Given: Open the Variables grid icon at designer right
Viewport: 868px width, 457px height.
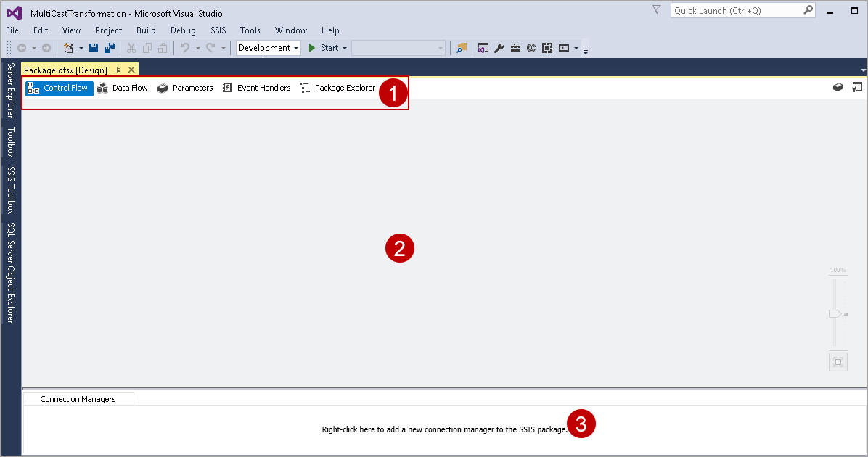Looking at the screenshot, I should click(858, 88).
